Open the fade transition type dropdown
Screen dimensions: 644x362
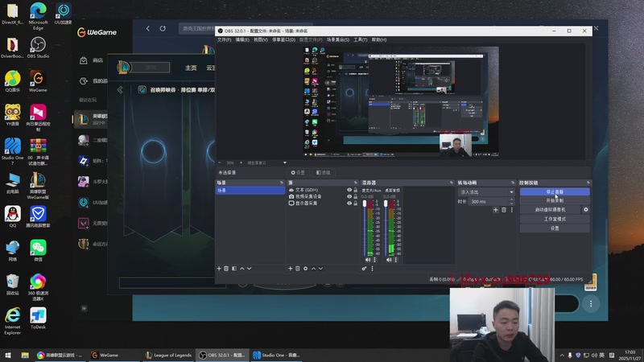click(x=486, y=192)
